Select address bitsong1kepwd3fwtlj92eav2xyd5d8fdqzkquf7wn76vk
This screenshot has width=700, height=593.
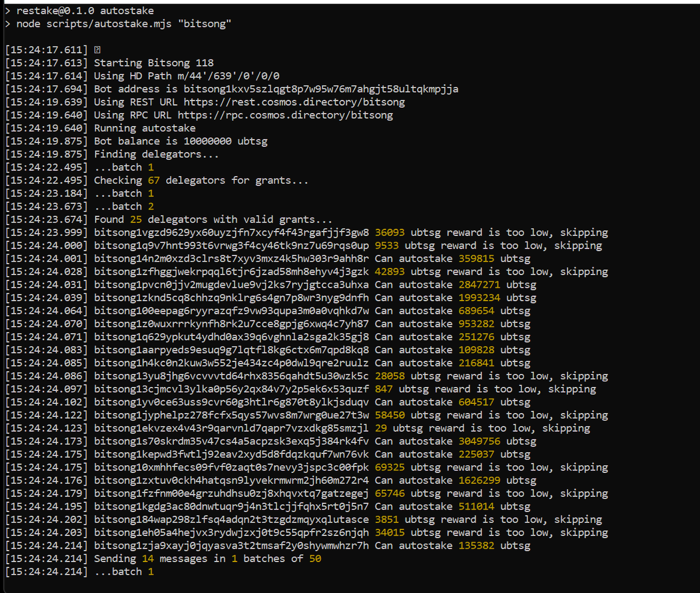coord(232,454)
